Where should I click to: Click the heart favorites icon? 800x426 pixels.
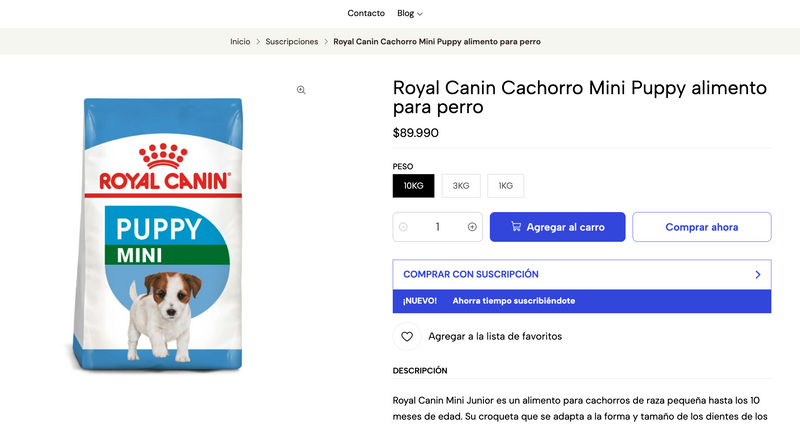coord(407,336)
